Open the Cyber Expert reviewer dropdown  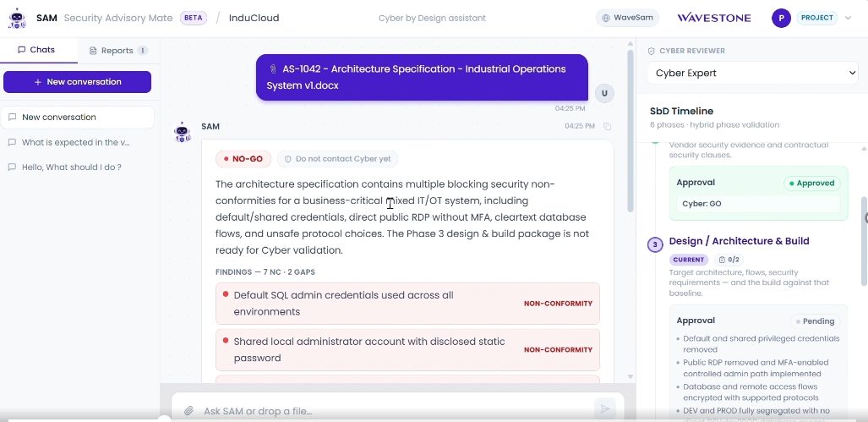[753, 73]
